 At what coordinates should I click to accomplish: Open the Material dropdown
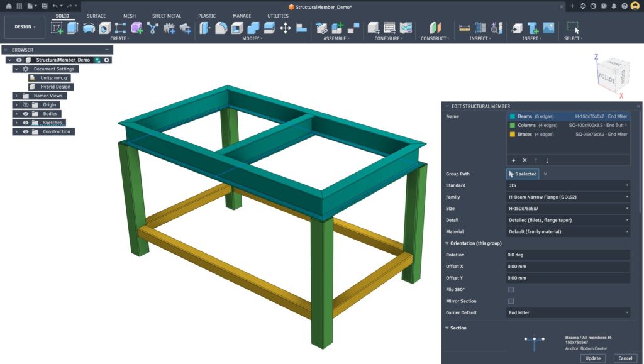[568, 231]
